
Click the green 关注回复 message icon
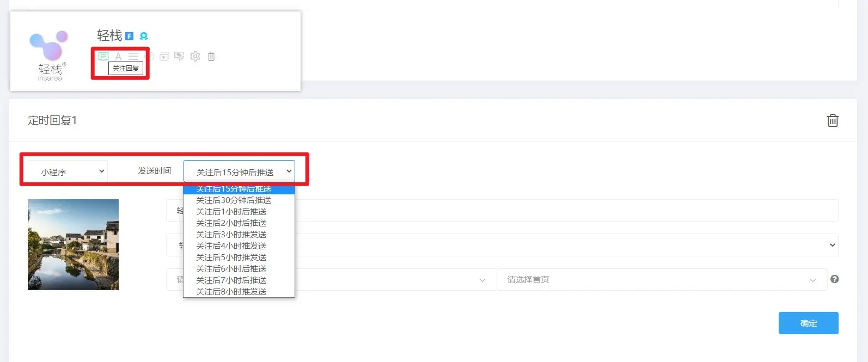click(x=103, y=57)
